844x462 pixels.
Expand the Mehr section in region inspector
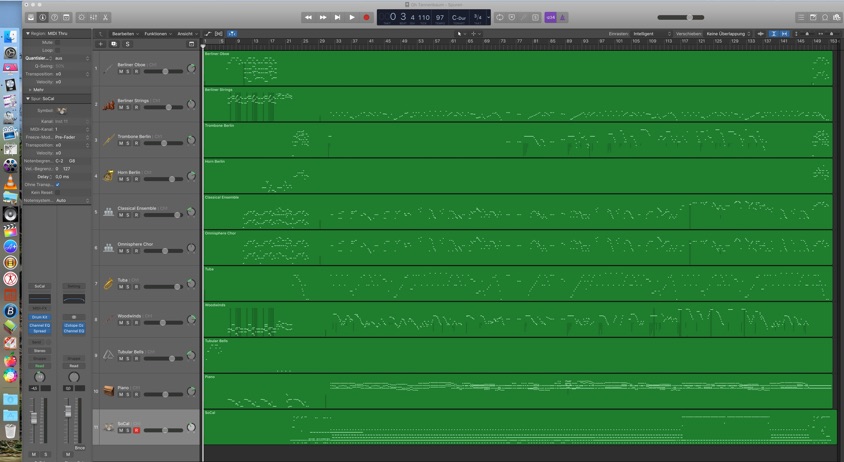(x=30, y=90)
